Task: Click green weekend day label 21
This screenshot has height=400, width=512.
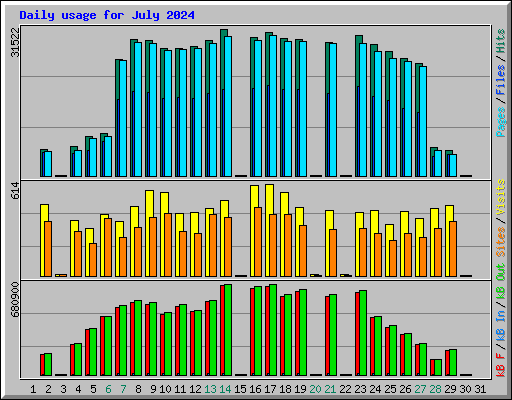Action: click(x=330, y=389)
